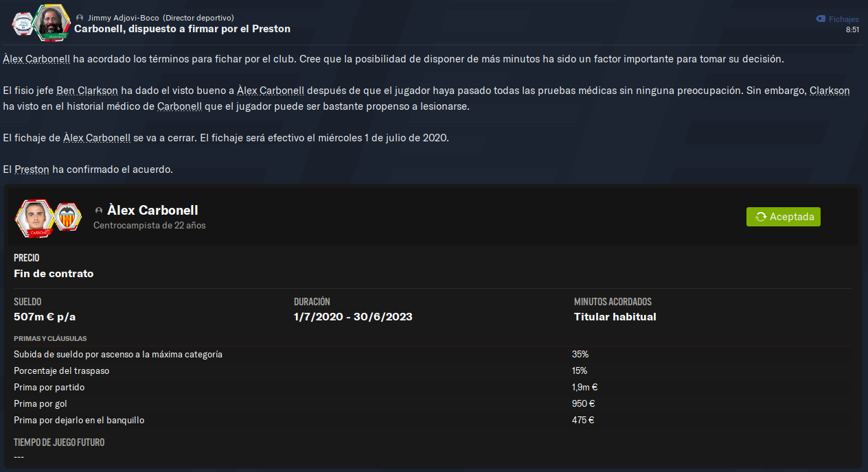Click person icon beside Jimmy Adjovi-Boco's name
This screenshot has width=868, height=472.
(x=80, y=18)
